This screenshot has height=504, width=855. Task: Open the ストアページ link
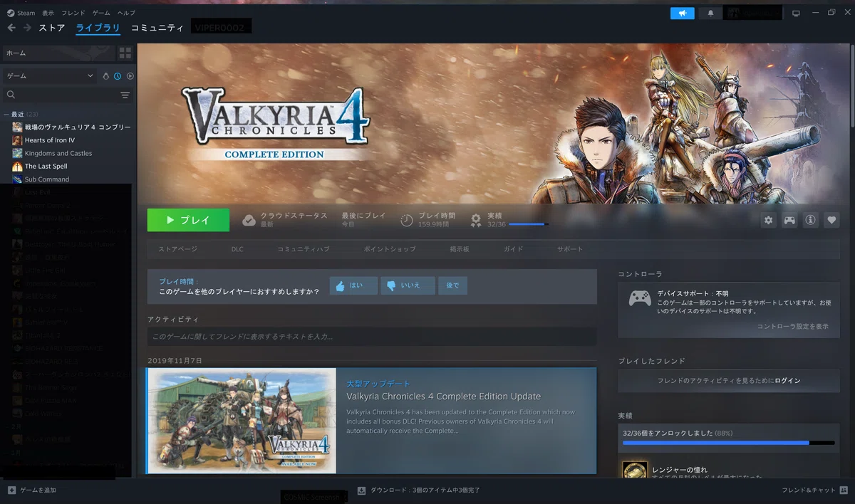177,249
